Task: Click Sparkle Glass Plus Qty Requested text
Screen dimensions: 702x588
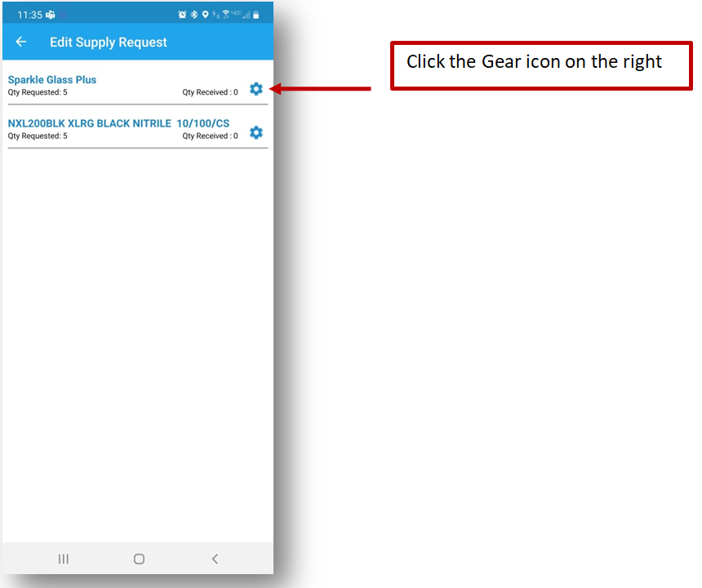Action: coord(38,92)
